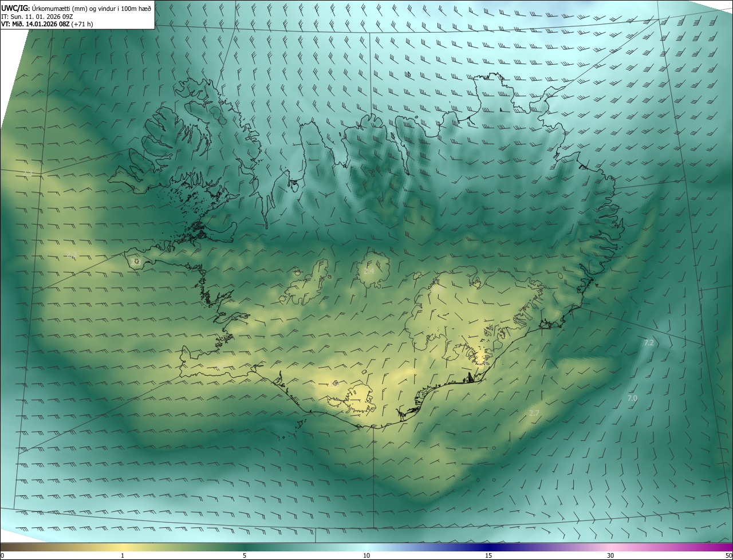The image size is (733, 560).
Task: Click the faint '2.2' value label
Action: click(x=71, y=254)
